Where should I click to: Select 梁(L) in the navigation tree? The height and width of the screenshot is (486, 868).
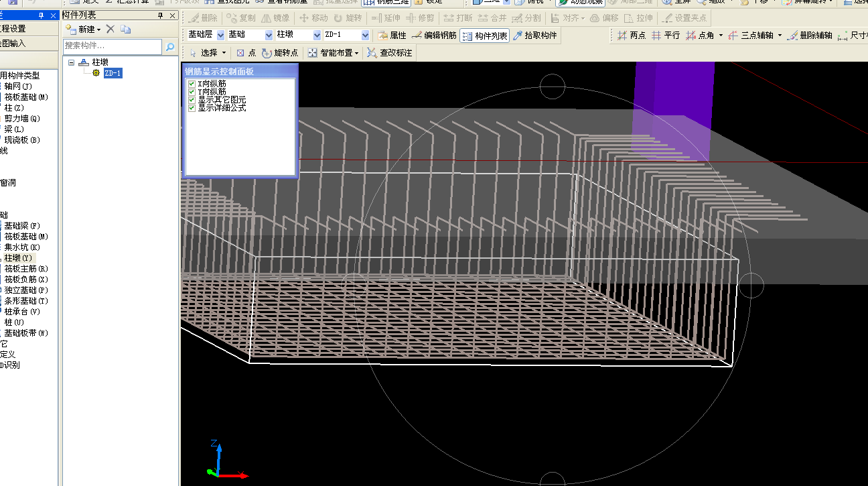(14, 129)
